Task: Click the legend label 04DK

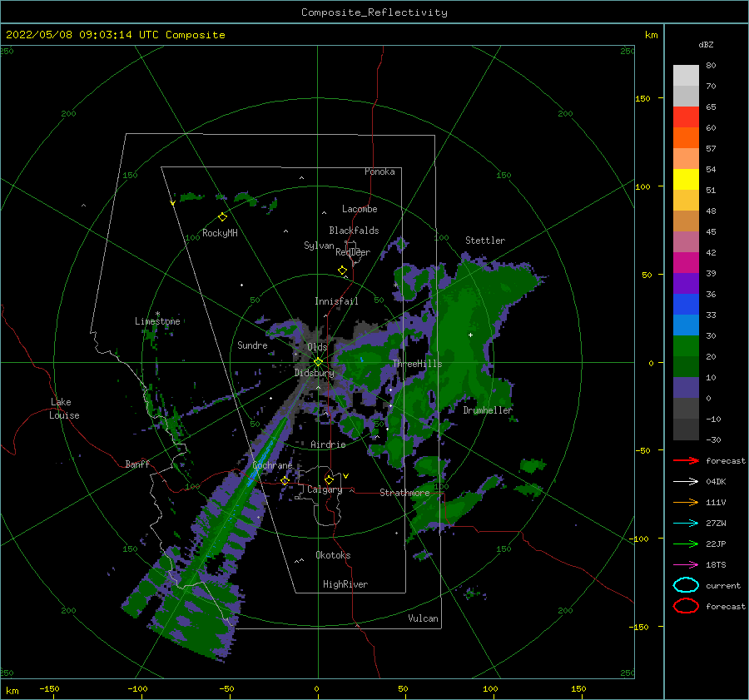Action: [x=716, y=482]
